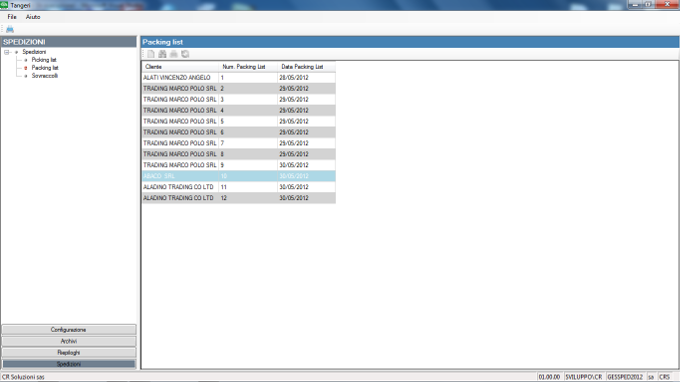Viewport: 680px width, 382px height.
Task: Click the printer icon in the main toolbar
Action: tap(10, 29)
